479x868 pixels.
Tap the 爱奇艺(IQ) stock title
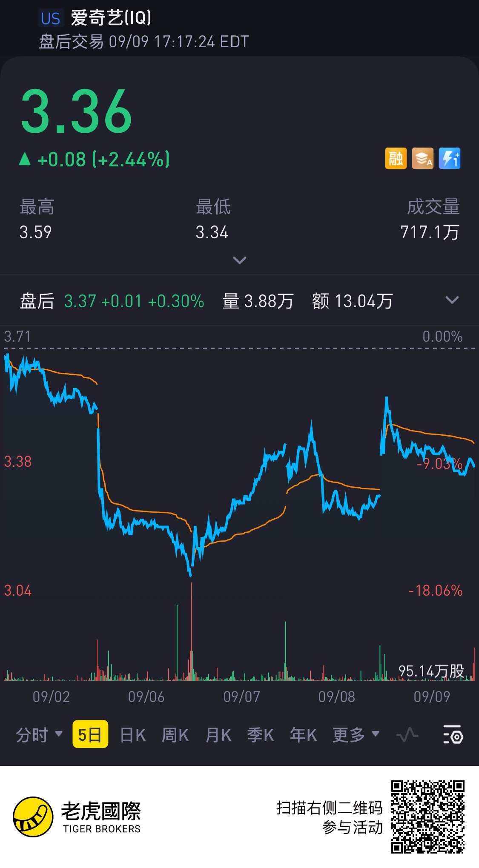(x=111, y=18)
